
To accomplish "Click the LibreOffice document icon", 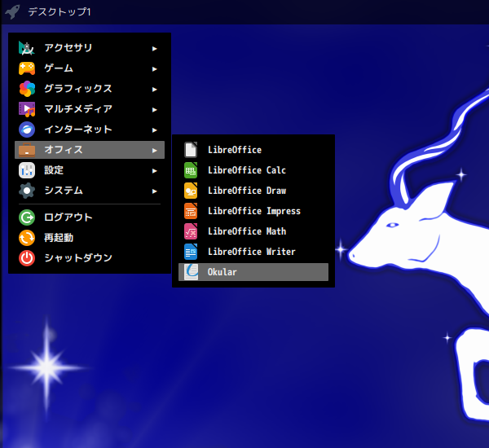I will [191, 150].
